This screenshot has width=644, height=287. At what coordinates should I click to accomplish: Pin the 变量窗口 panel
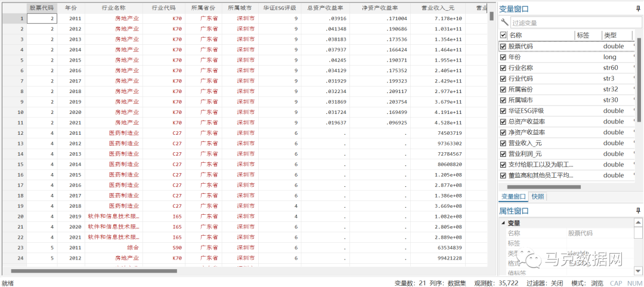[638, 8]
